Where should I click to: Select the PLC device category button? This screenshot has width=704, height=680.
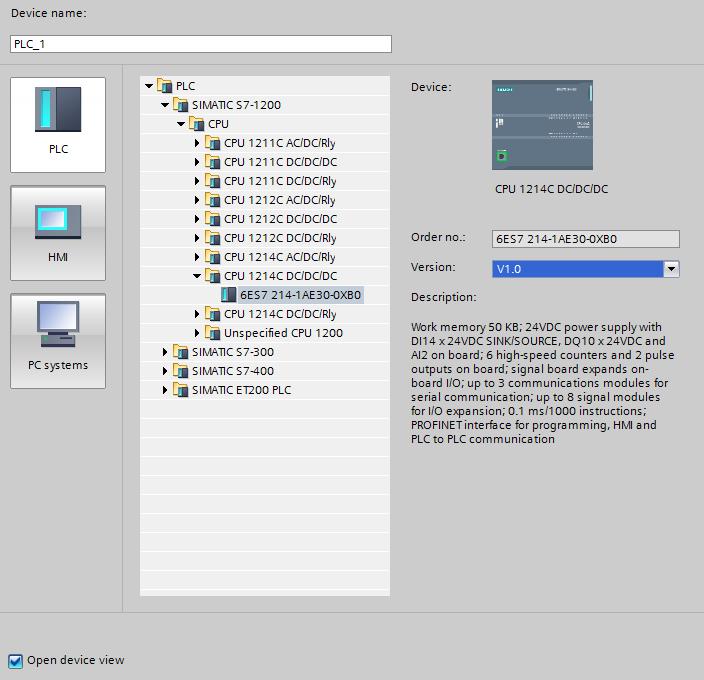[58, 125]
